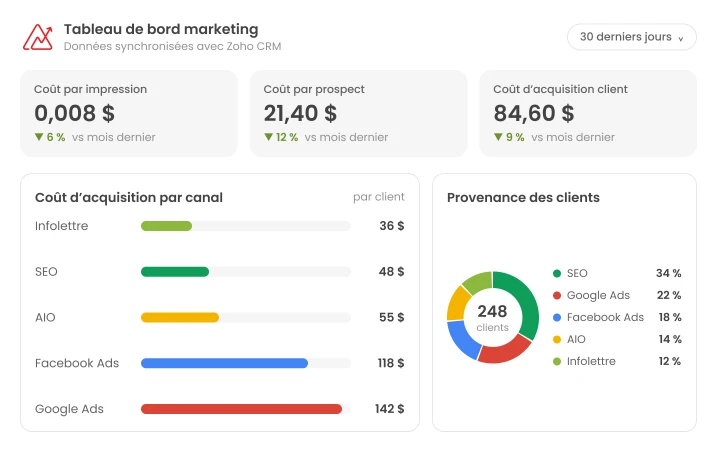This screenshot has width=717, height=452.
Task: Click the blue Facebook Ads legend dot
Action: point(556,317)
